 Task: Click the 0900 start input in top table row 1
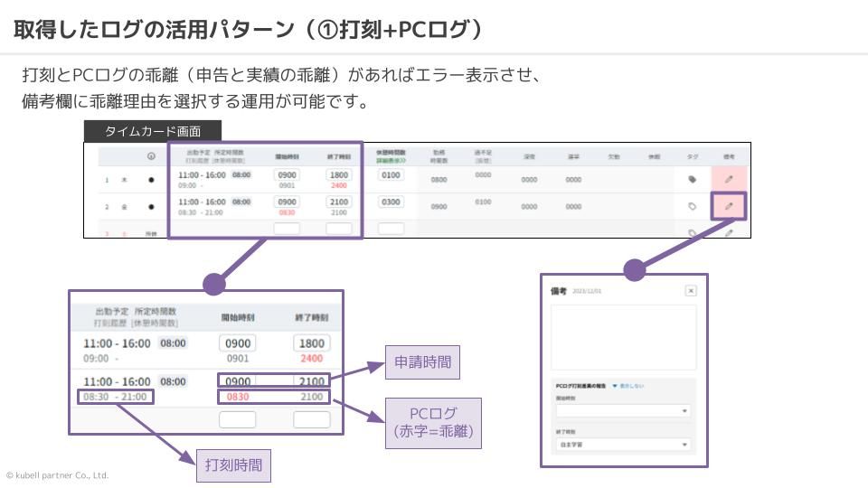287,174
